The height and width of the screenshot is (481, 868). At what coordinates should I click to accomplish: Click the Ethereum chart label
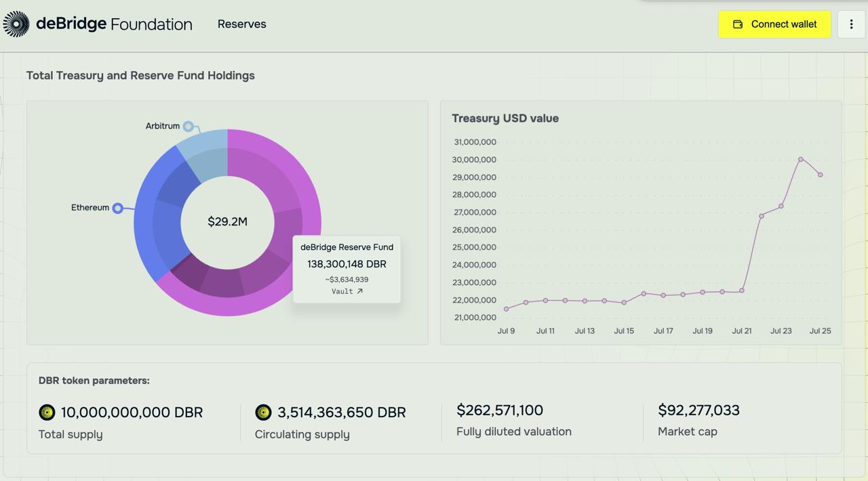coord(90,207)
